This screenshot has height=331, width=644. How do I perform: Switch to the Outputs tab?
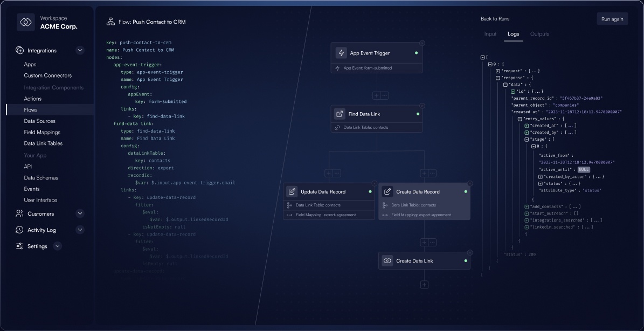tap(539, 34)
